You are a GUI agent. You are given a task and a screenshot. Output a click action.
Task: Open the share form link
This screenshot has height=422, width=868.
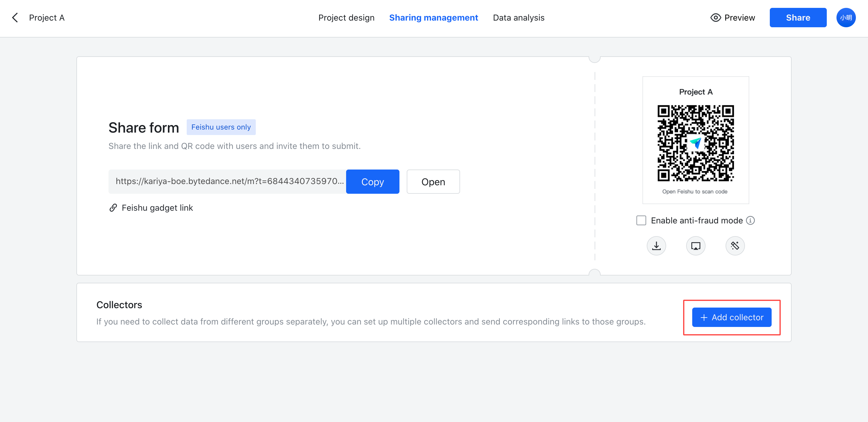[433, 181]
